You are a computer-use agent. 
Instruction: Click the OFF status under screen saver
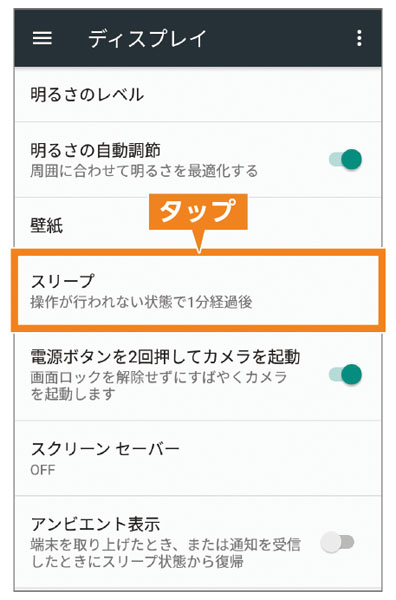[42, 470]
